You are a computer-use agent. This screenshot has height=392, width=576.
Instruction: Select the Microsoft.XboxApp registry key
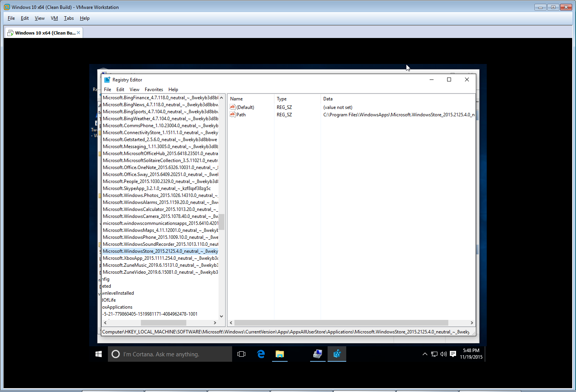click(160, 258)
